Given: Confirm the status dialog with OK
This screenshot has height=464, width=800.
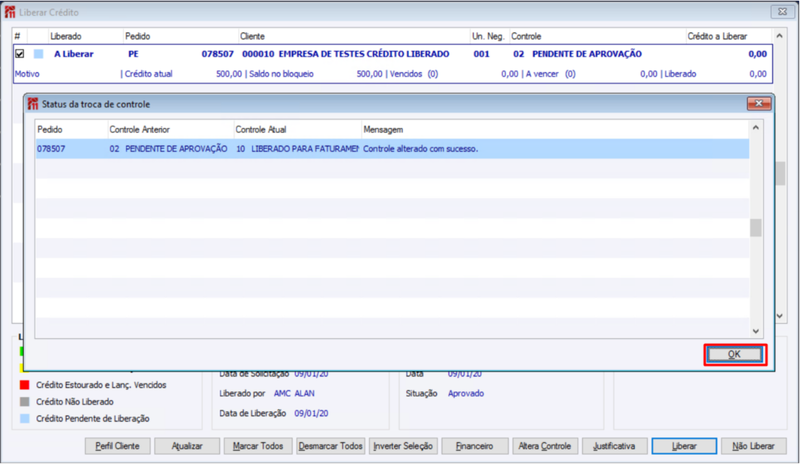Looking at the screenshot, I should click(x=734, y=354).
